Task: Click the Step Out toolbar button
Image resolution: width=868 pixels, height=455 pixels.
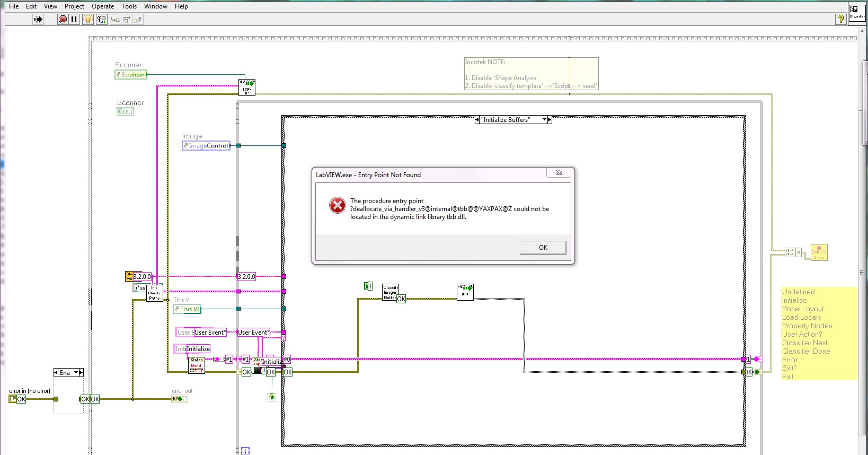Action: pyautogui.click(x=138, y=20)
